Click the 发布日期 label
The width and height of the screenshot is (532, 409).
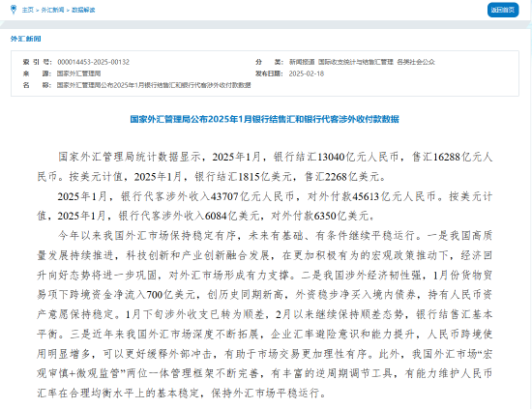[x=269, y=73]
